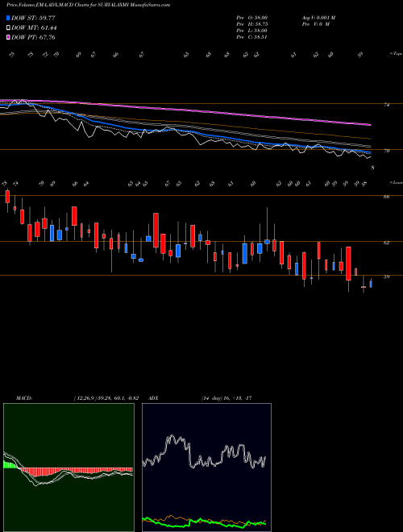
Task: Click the 66 price axis label
Action: (x=386, y=197)
